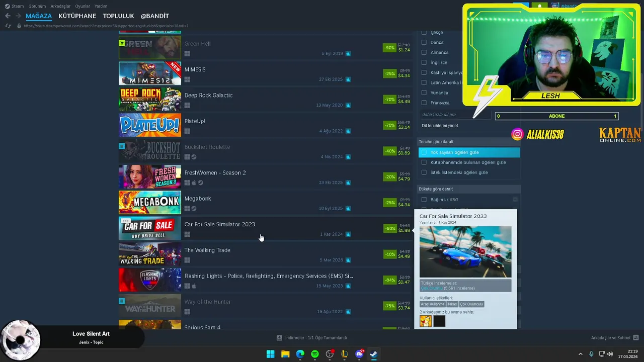The width and height of the screenshot is (644, 362).
Task: Collapse 'Etikete göre daralt' section header
Action: 469,189
